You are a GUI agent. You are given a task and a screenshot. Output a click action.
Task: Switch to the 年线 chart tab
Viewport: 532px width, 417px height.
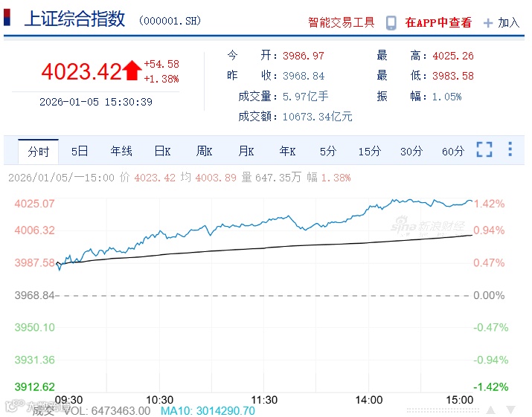(x=121, y=151)
